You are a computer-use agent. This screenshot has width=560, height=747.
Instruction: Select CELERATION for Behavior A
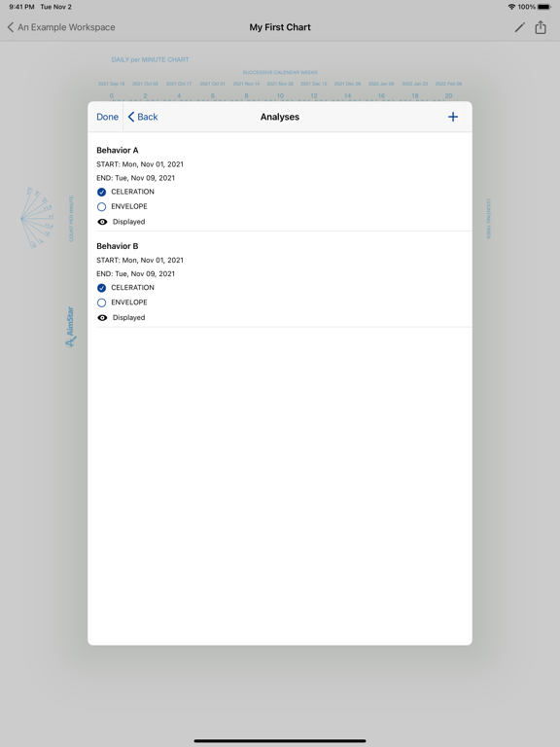click(101, 192)
